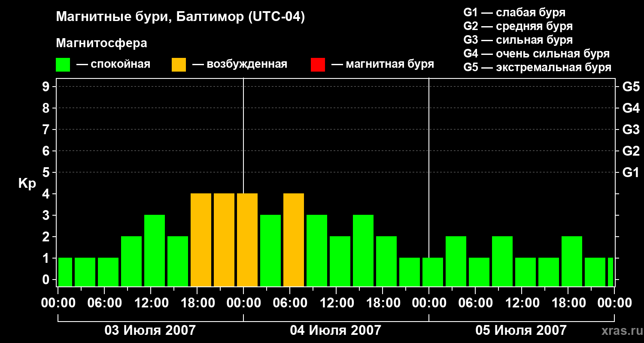Click the 'G3' right-axis label
This screenshot has width=644, height=343.
(631, 129)
